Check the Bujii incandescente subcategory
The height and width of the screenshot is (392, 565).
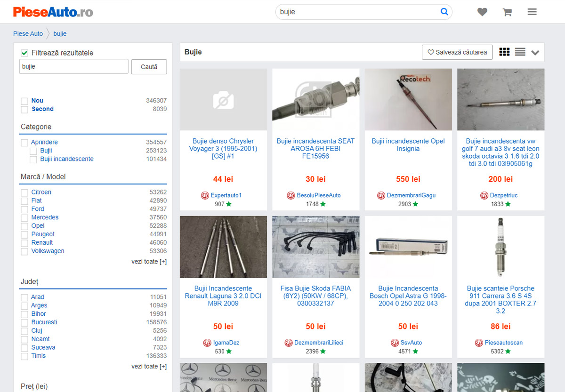pos(33,159)
